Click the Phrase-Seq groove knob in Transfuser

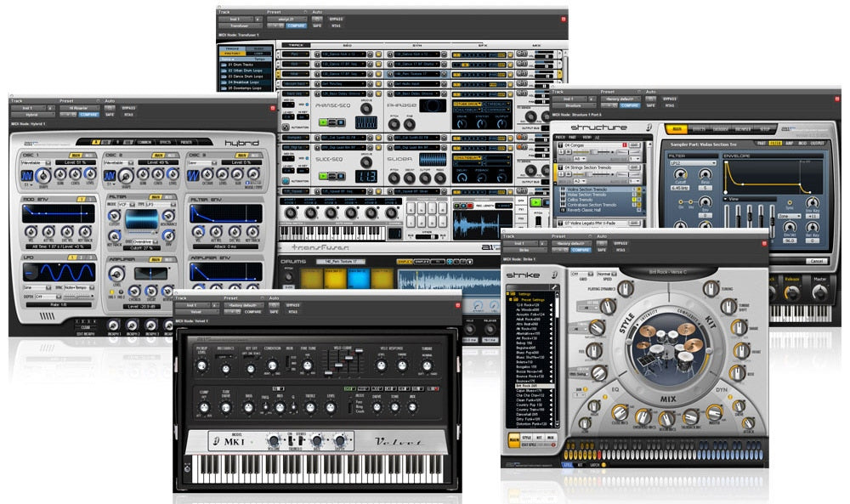pos(365,108)
